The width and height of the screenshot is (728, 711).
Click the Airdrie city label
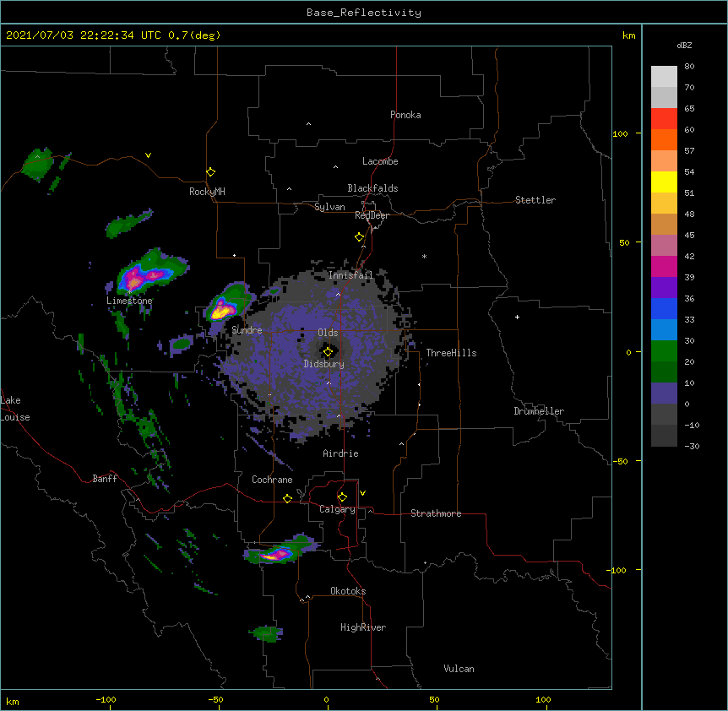pos(341,453)
